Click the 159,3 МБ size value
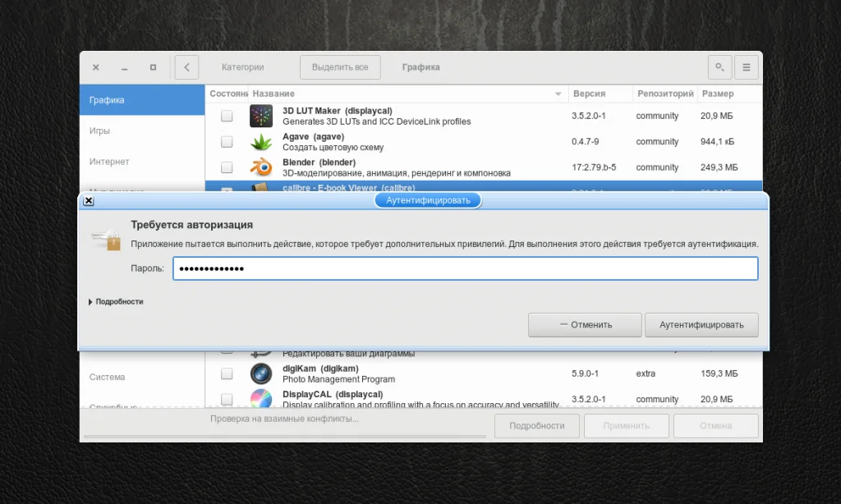This screenshot has height=504, width=841. click(719, 373)
